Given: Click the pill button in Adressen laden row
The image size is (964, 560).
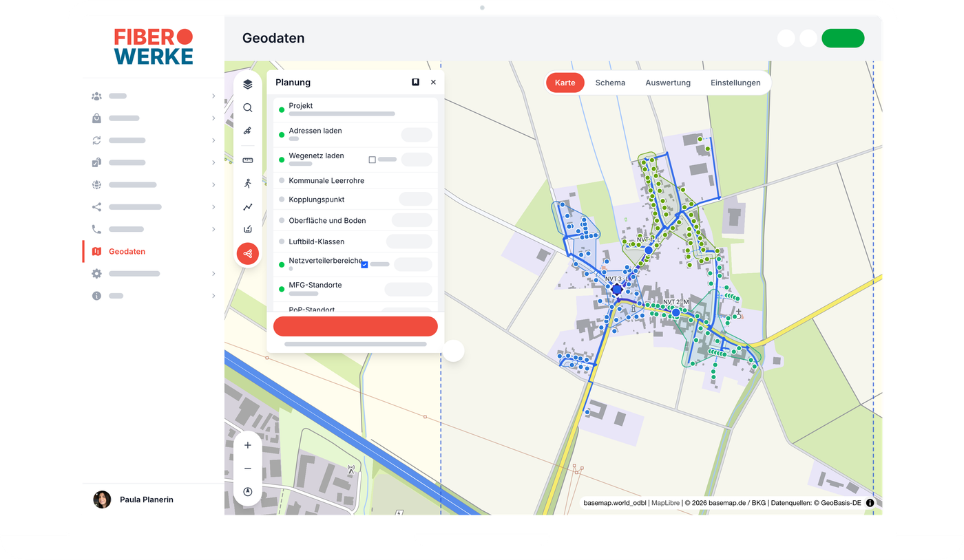Looking at the screenshot, I should (x=417, y=135).
